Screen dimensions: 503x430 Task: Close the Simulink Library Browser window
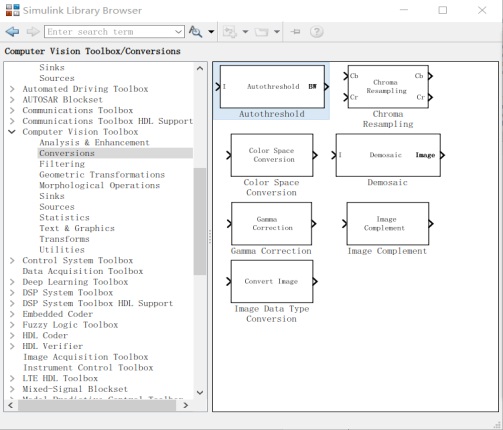[482, 10]
